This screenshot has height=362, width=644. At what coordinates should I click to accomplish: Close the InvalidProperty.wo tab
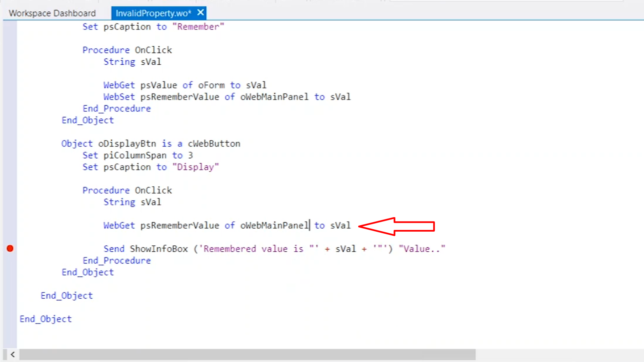201,13
